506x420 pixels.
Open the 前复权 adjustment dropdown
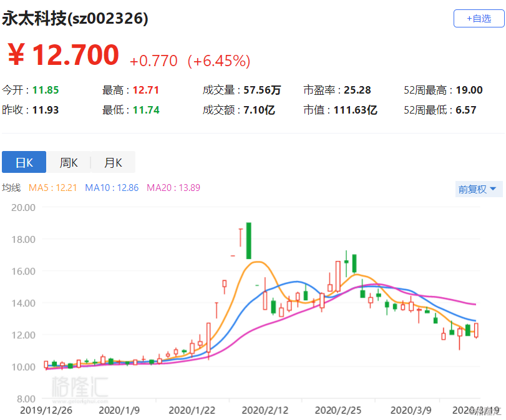(479, 189)
